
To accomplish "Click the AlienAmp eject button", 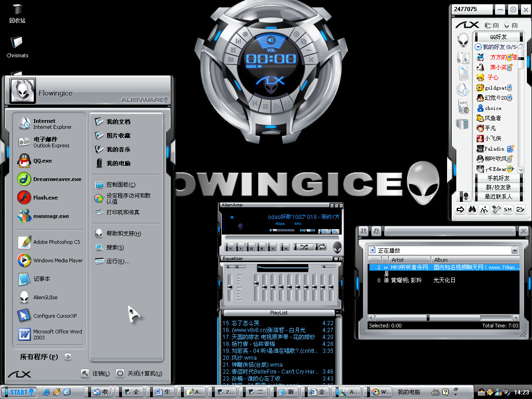I will pos(285,248).
